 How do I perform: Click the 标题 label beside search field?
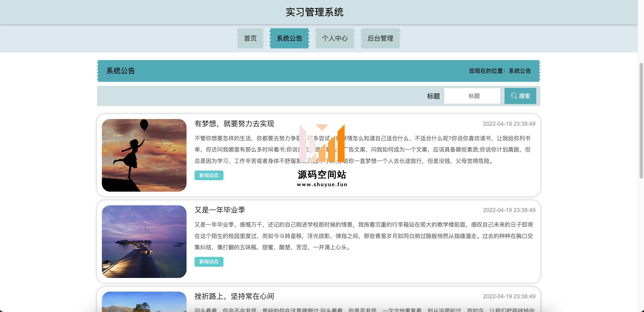(433, 96)
